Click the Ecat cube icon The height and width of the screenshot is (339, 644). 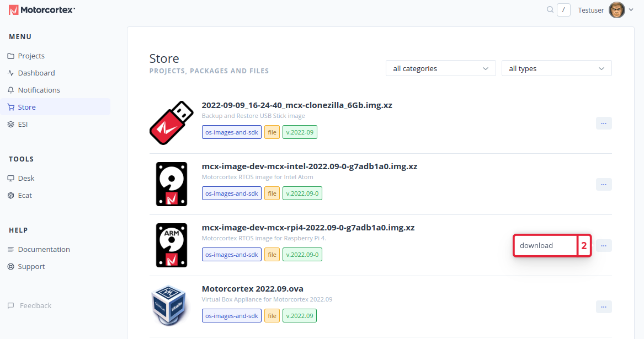click(11, 195)
